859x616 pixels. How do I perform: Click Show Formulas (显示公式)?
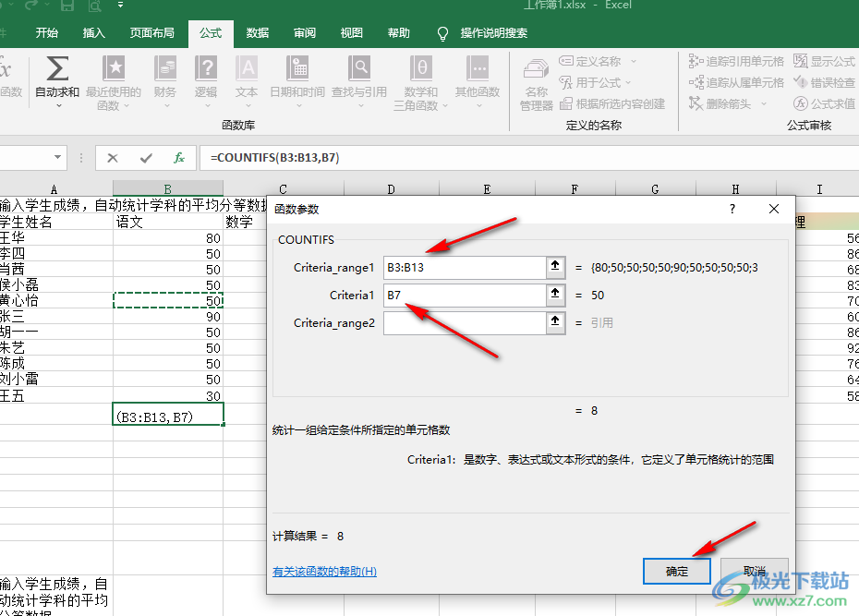click(x=825, y=61)
